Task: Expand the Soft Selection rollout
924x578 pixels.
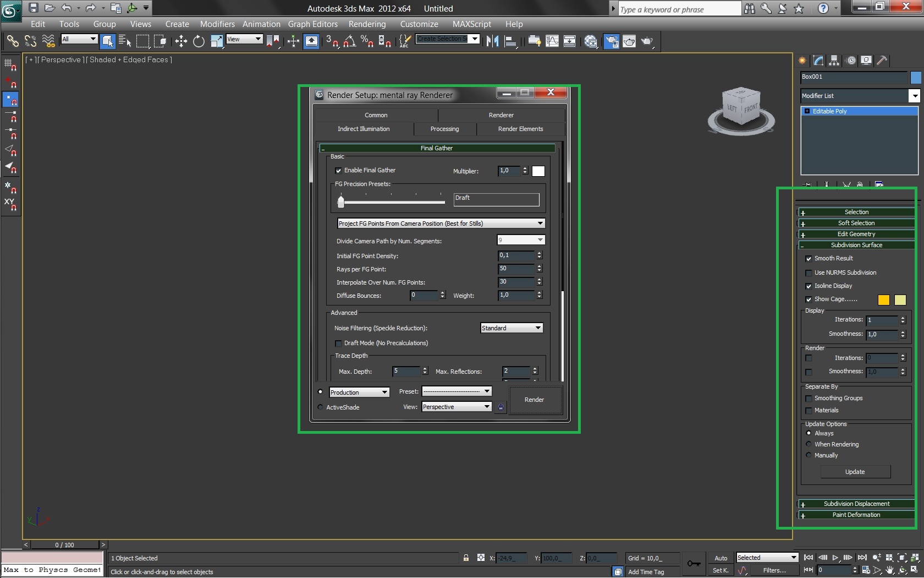Action: [856, 223]
